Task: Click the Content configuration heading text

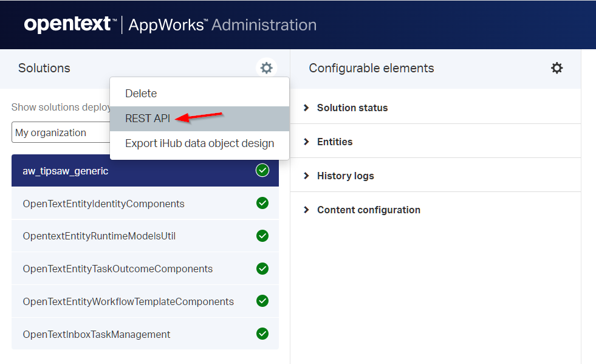Action: coord(369,210)
